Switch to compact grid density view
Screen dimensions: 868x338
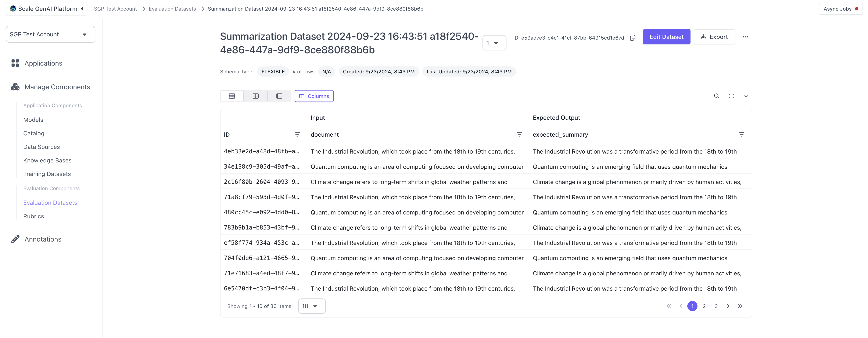[x=232, y=96]
